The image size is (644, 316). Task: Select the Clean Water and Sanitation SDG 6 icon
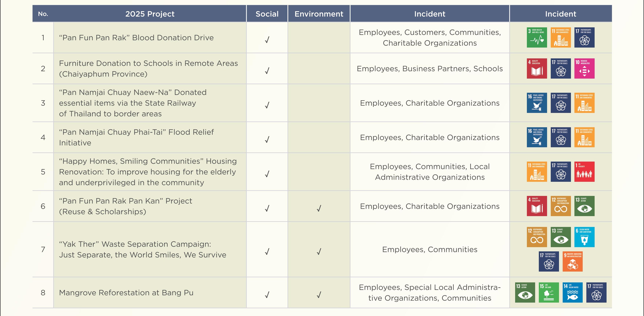coord(584,237)
